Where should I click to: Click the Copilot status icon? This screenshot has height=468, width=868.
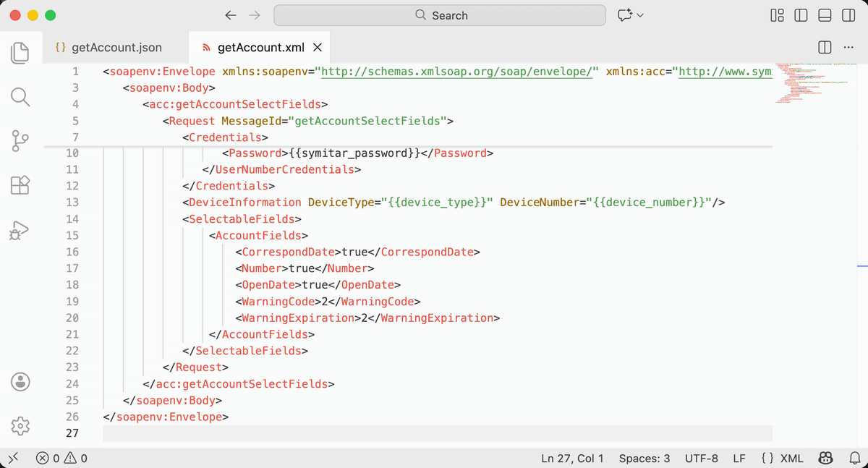825,458
